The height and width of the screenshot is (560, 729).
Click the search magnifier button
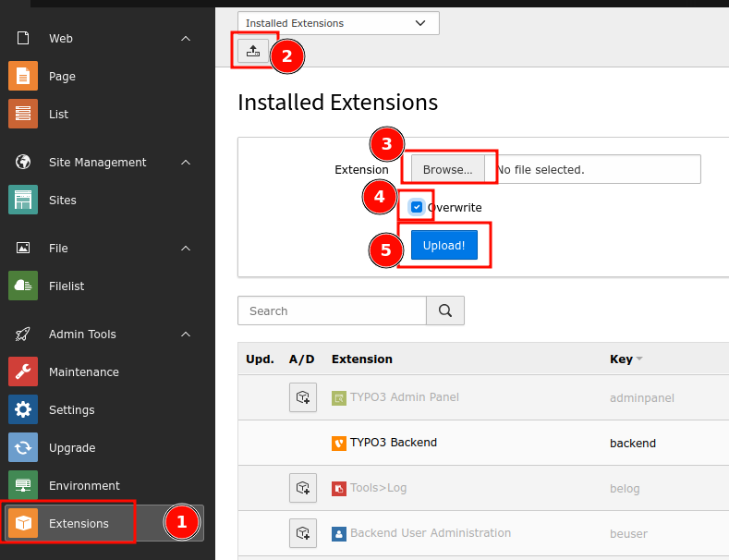[445, 310]
